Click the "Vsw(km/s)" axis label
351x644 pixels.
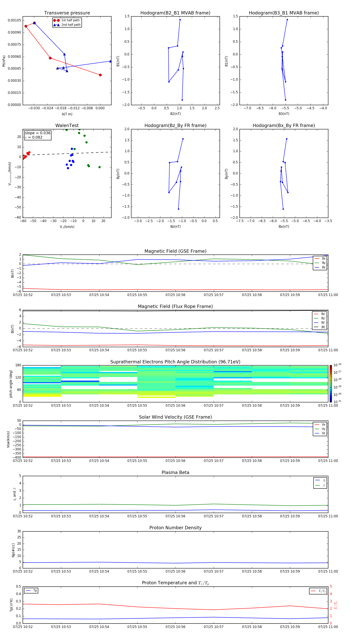[8, 439]
